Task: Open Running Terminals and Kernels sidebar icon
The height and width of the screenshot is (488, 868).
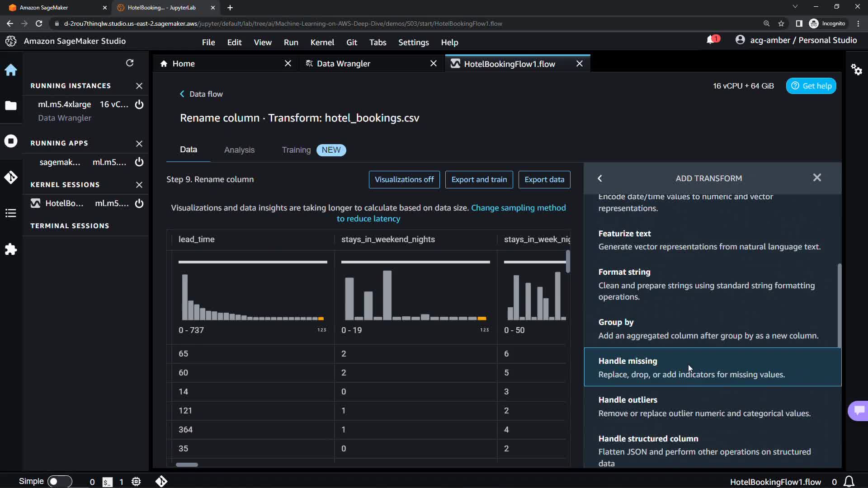Action: coord(11,141)
